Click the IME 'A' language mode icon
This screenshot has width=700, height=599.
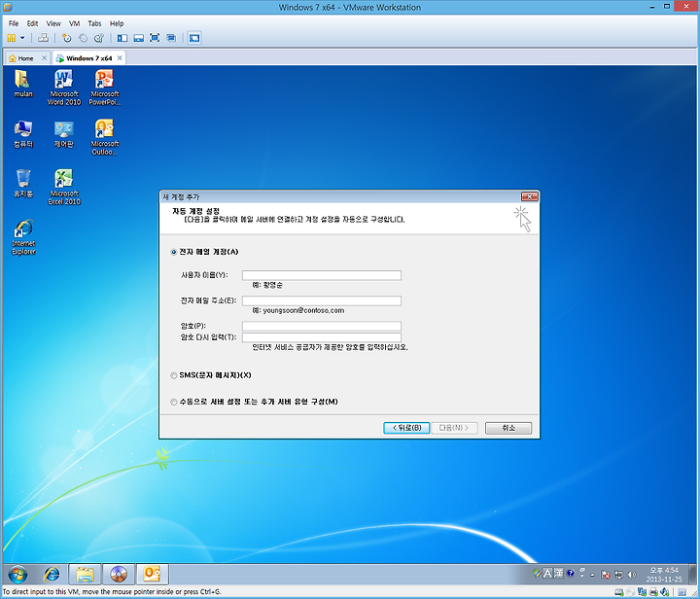pos(547,574)
